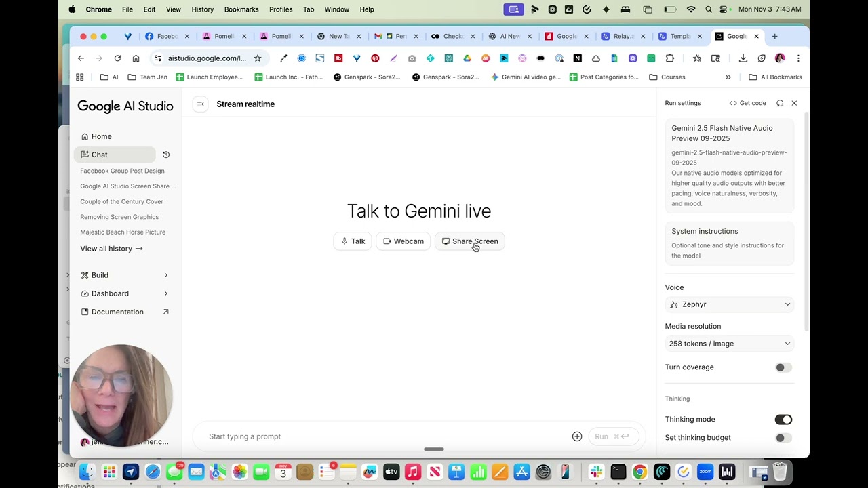Open Majestic Beach Horse Picture chat
The width and height of the screenshot is (868, 488).
(x=123, y=232)
